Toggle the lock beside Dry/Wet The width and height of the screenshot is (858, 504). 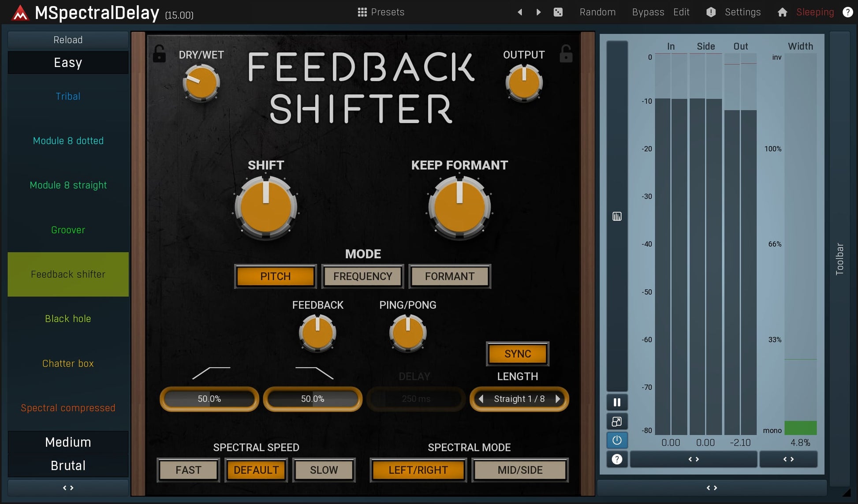(159, 54)
